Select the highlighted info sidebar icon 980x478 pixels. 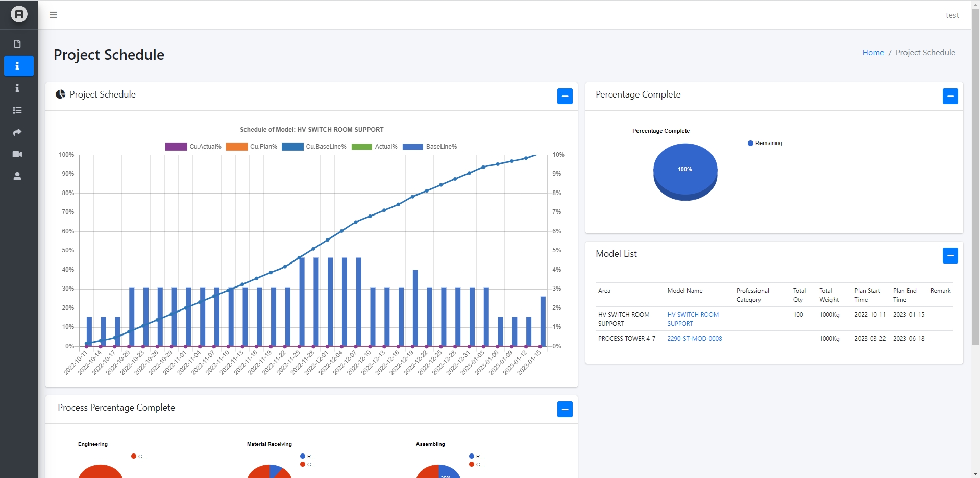click(x=19, y=66)
